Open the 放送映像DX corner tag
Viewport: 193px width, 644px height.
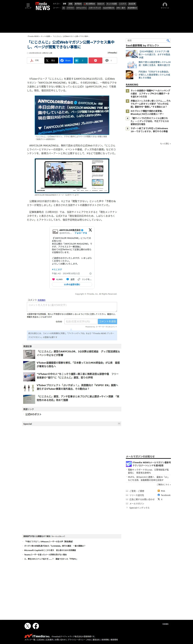tap(132, 8)
